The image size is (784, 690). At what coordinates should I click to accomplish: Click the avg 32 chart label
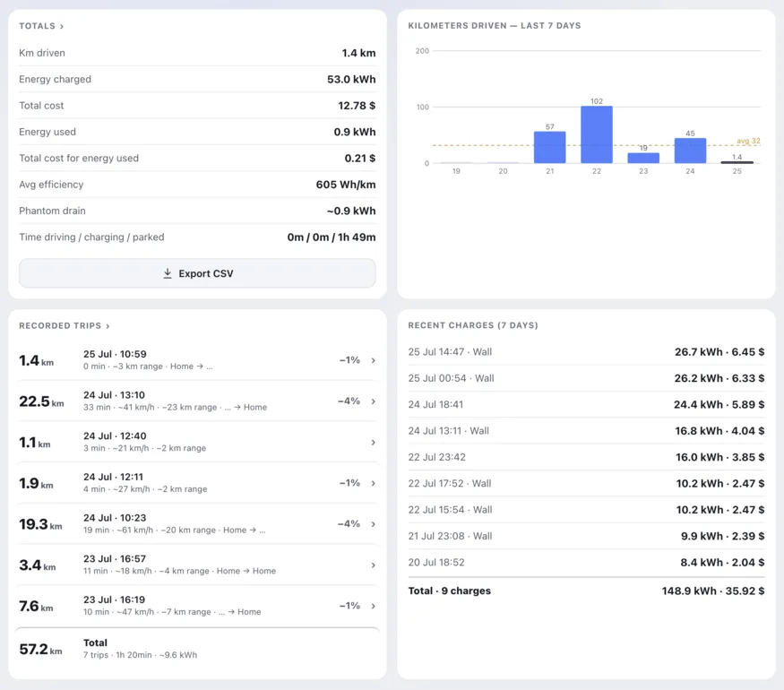[748, 141]
